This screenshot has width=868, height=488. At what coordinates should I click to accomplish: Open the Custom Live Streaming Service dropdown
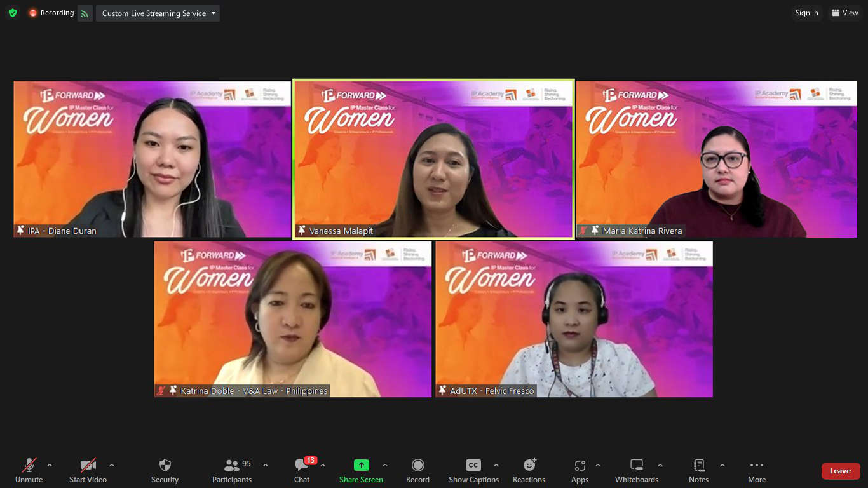click(157, 13)
